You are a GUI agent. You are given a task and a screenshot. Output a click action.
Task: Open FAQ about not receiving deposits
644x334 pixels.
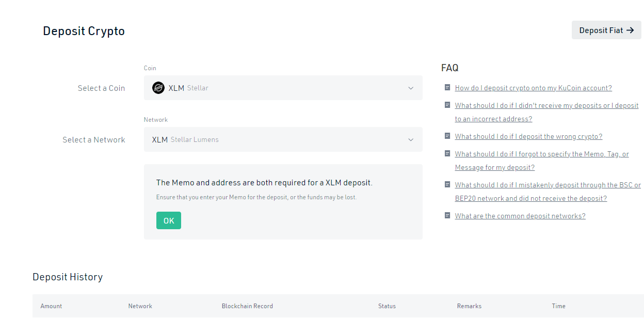pyautogui.click(x=547, y=112)
